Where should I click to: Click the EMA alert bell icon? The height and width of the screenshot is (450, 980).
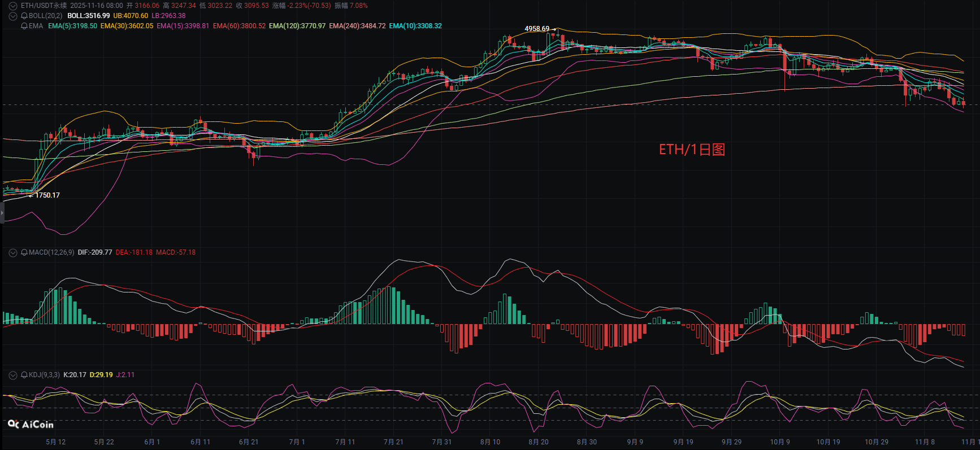point(24,26)
